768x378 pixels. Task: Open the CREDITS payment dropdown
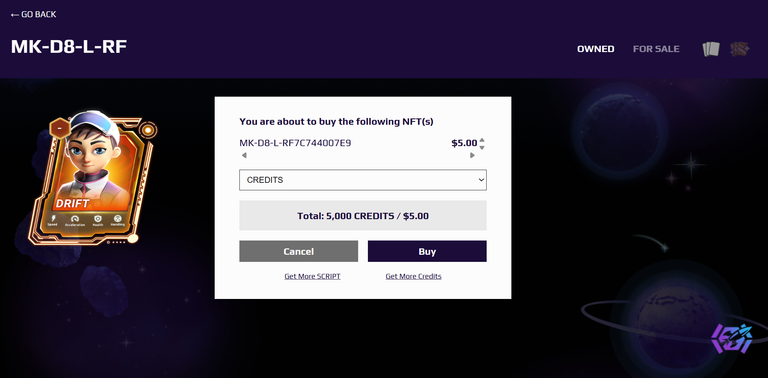click(x=363, y=180)
